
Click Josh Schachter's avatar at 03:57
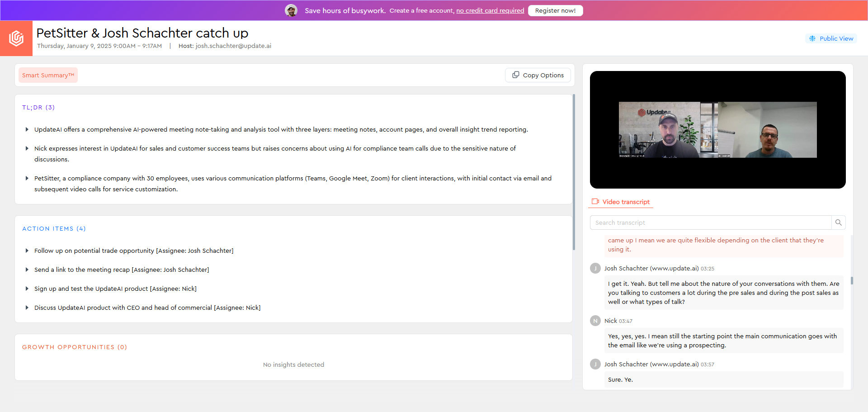pos(595,364)
